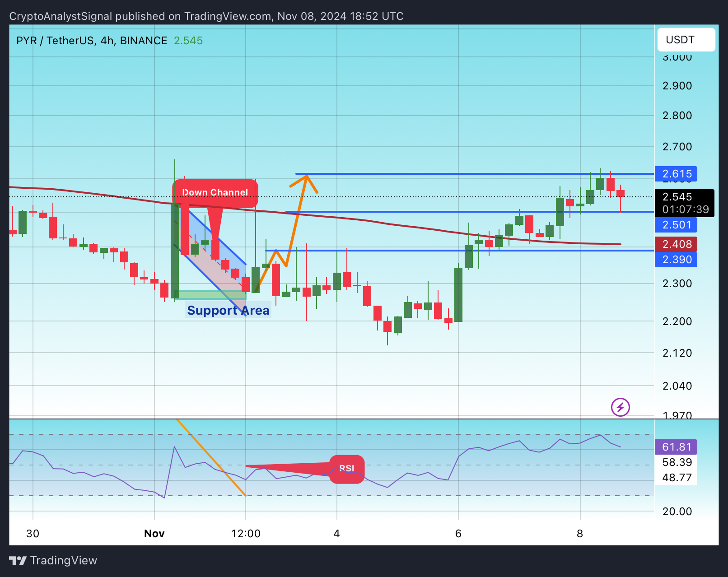Screen dimensions: 728x577
Task: Click the 12:00 time axis label
Action: click(246, 534)
